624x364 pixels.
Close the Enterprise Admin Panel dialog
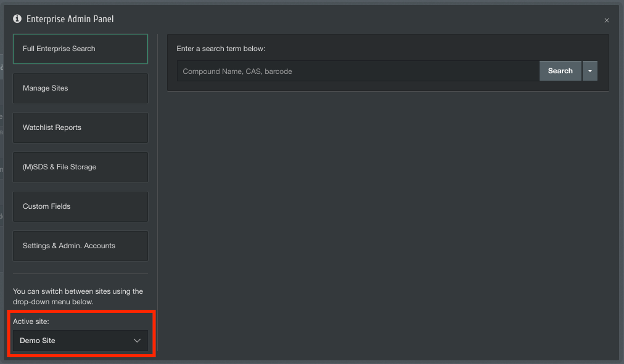pyautogui.click(x=607, y=20)
